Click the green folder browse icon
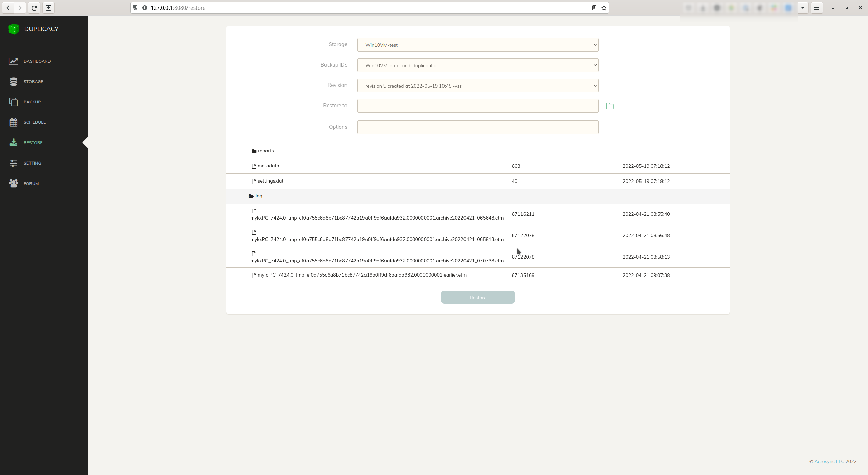This screenshot has width=868, height=475. coord(610,106)
